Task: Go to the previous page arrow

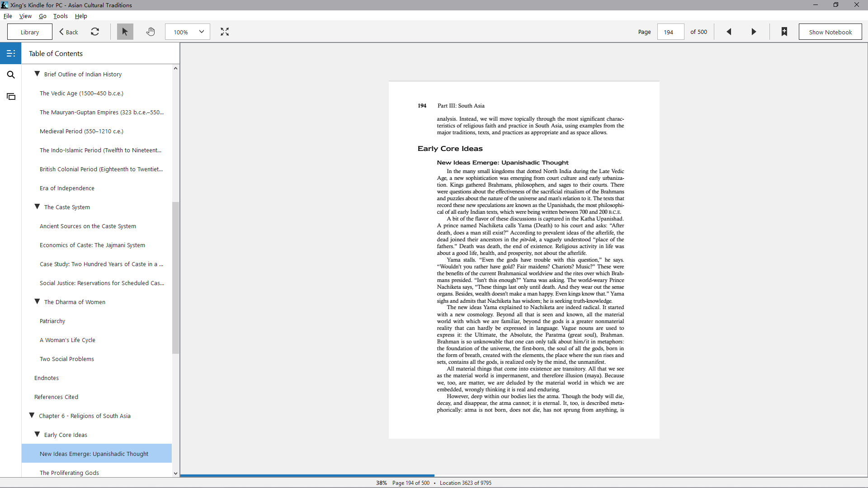Action: point(729,32)
